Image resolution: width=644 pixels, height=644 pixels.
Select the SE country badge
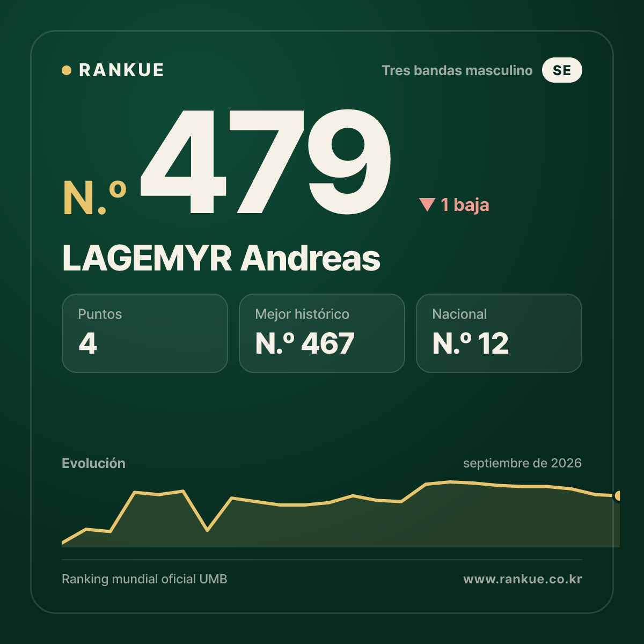click(x=562, y=70)
